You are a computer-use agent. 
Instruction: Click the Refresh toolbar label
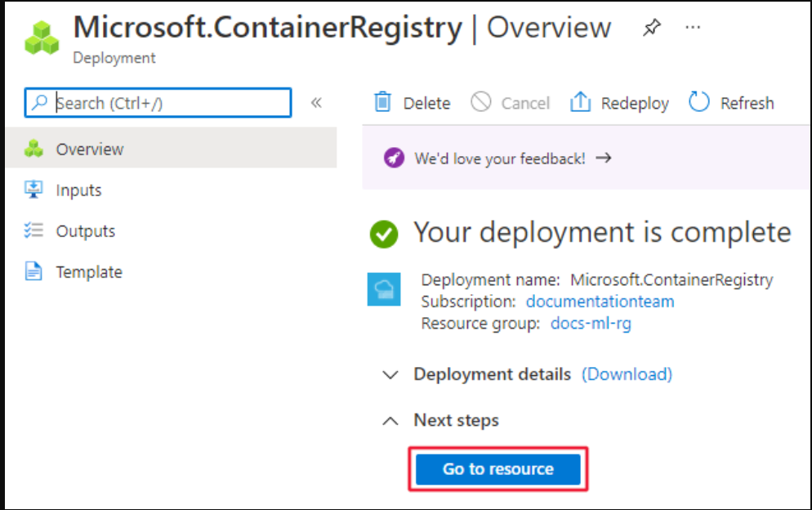[x=747, y=103]
